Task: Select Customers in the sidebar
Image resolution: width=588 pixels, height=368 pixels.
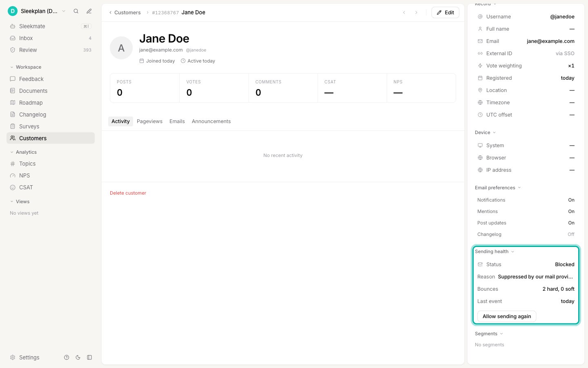Action: 51,138
